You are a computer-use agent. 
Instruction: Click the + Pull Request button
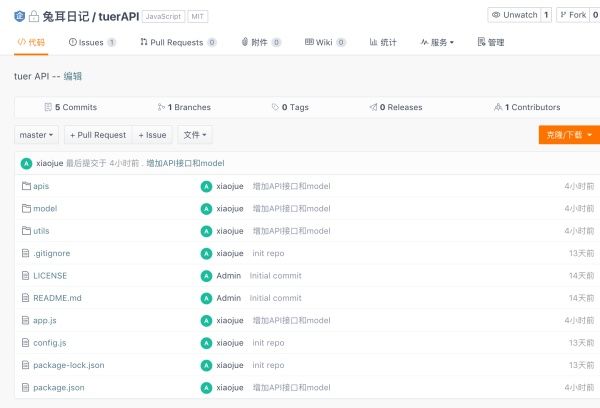98,135
